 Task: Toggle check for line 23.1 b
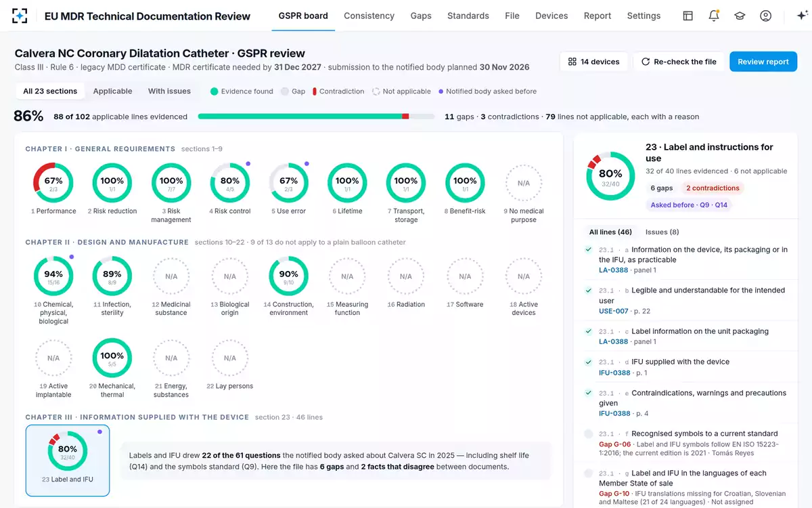point(589,291)
